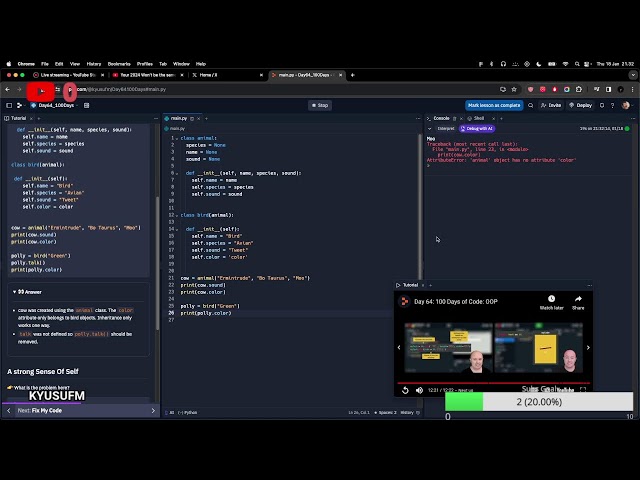
Task: Toggle the sidebar panel icon
Action: coord(9,105)
